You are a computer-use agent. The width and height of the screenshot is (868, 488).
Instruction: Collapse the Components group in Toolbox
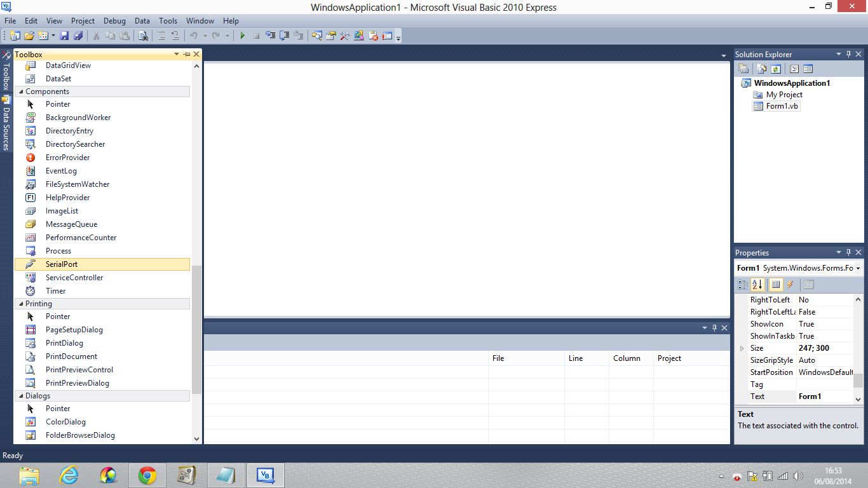(x=21, y=91)
